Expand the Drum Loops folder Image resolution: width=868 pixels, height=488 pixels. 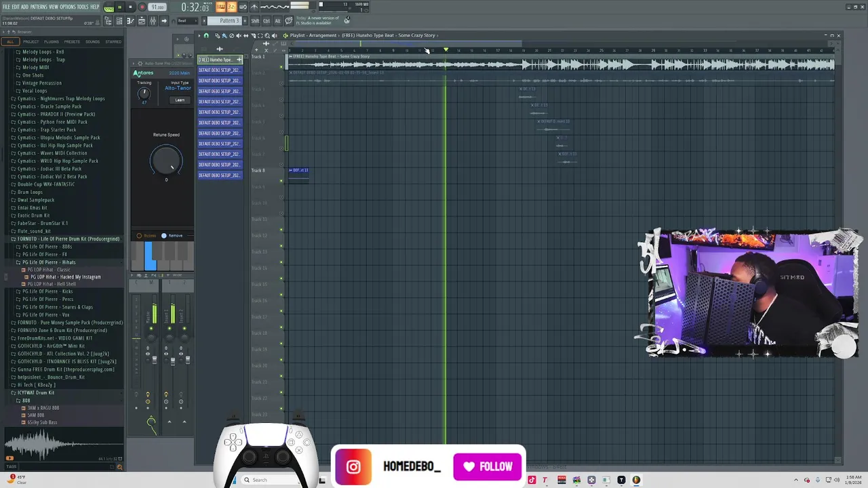pyautogui.click(x=28, y=192)
